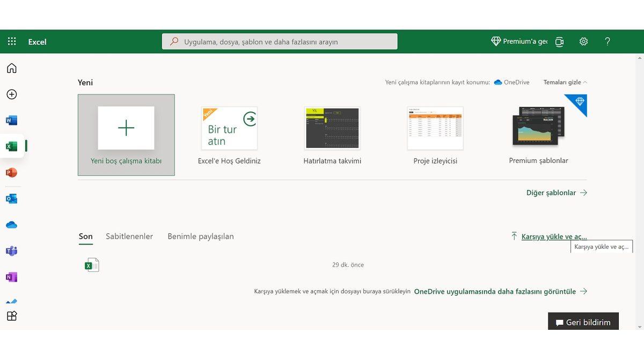The image size is (644, 362).
Task: Launch Microsoft Teams from the sidebar
Action: (11, 250)
